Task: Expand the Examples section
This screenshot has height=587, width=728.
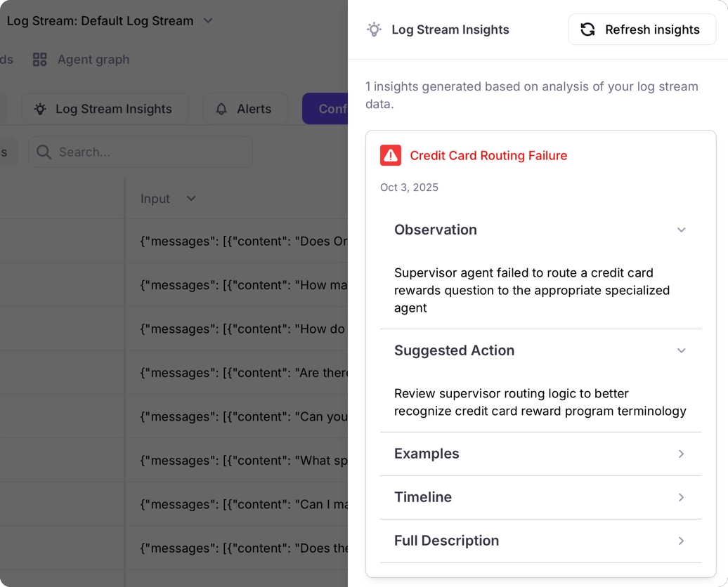Action: tap(681, 454)
